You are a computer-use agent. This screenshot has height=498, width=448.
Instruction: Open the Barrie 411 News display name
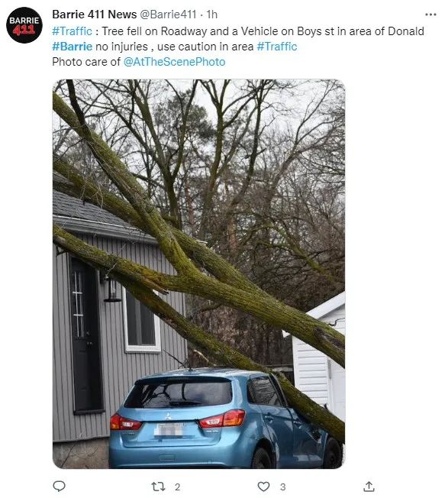point(94,15)
